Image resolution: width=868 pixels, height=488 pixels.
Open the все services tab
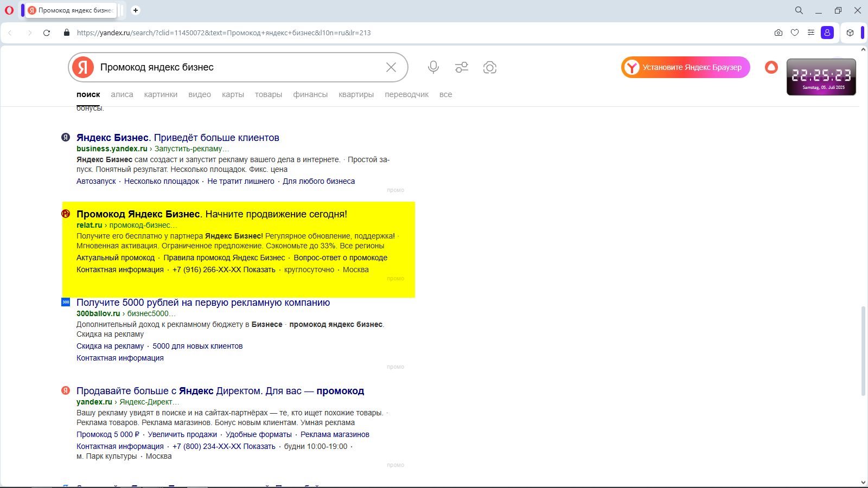pyautogui.click(x=445, y=94)
